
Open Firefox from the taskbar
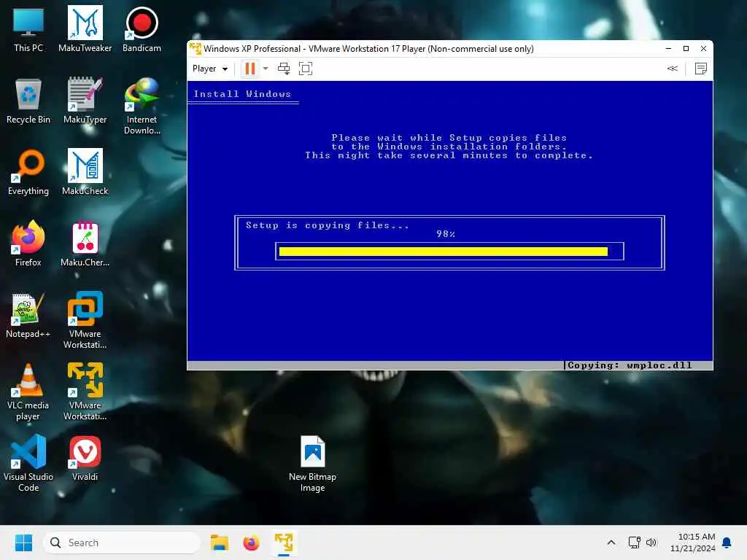coord(251,542)
